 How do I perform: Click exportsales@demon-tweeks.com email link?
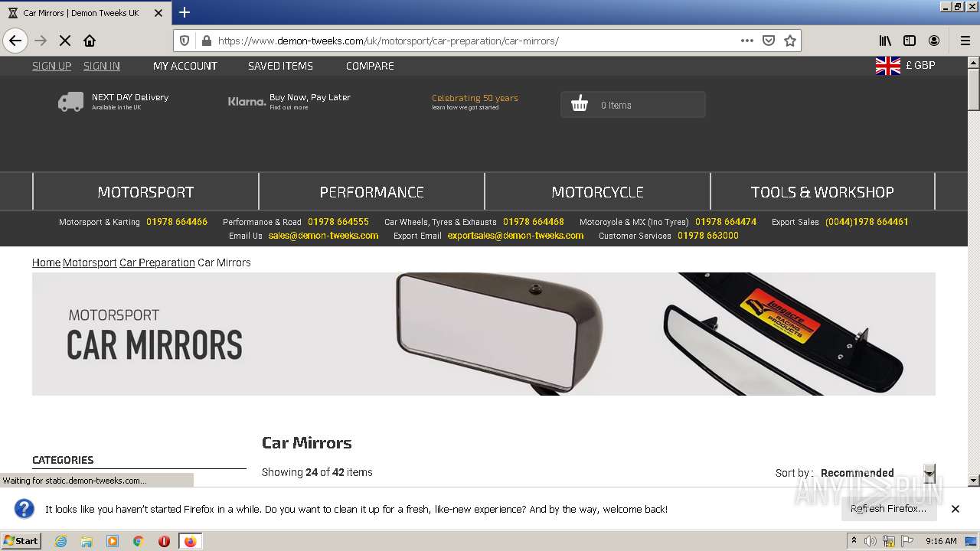[x=515, y=236]
